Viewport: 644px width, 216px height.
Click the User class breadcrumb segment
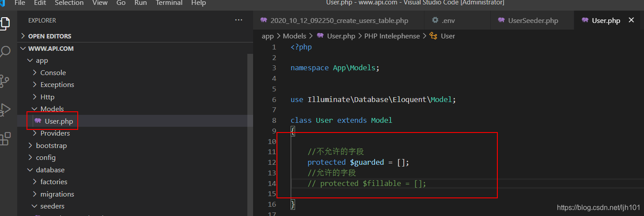(x=448, y=36)
